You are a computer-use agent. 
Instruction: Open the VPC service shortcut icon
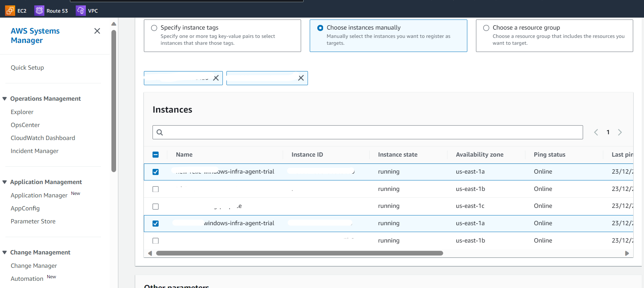point(81,11)
